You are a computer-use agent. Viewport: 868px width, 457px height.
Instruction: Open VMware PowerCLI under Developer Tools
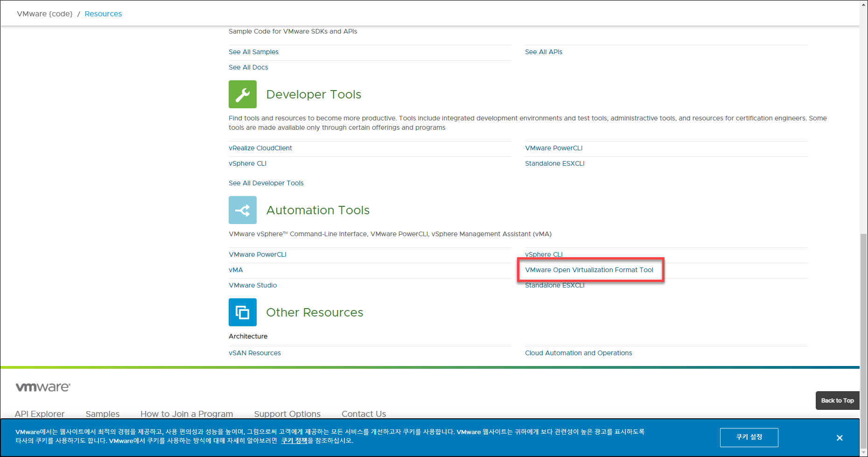554,148
